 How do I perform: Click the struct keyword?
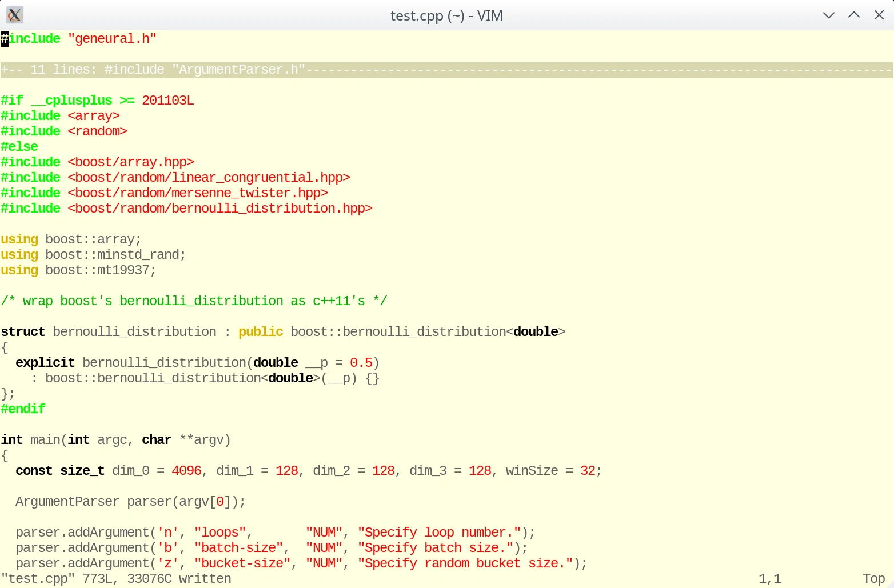23,332
